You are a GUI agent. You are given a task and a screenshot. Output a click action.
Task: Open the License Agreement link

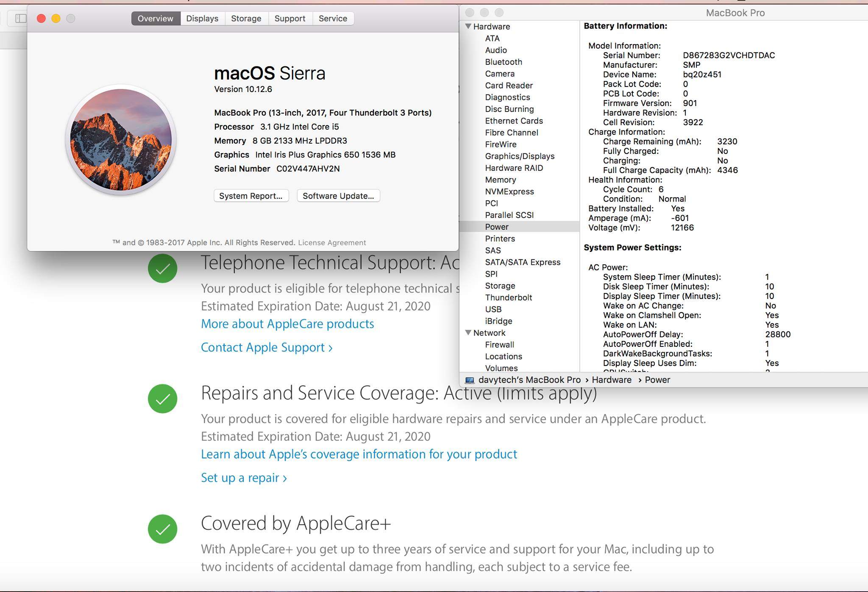pos(332,243)
